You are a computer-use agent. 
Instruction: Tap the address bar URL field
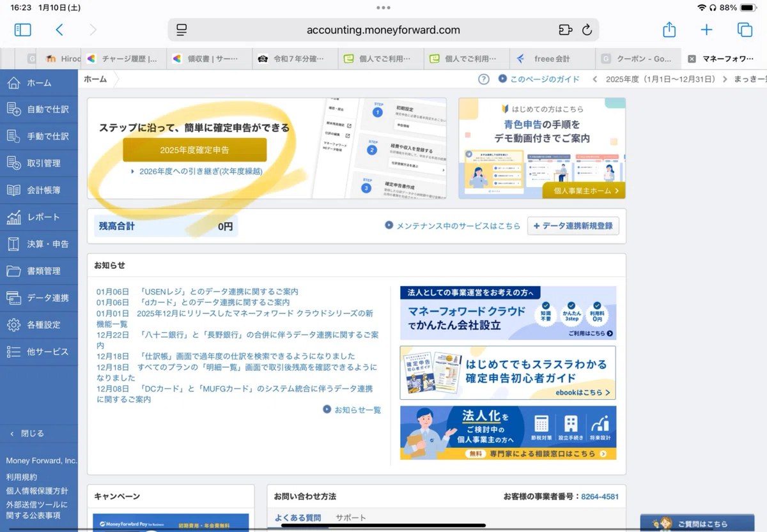click(x=383, y=30)
